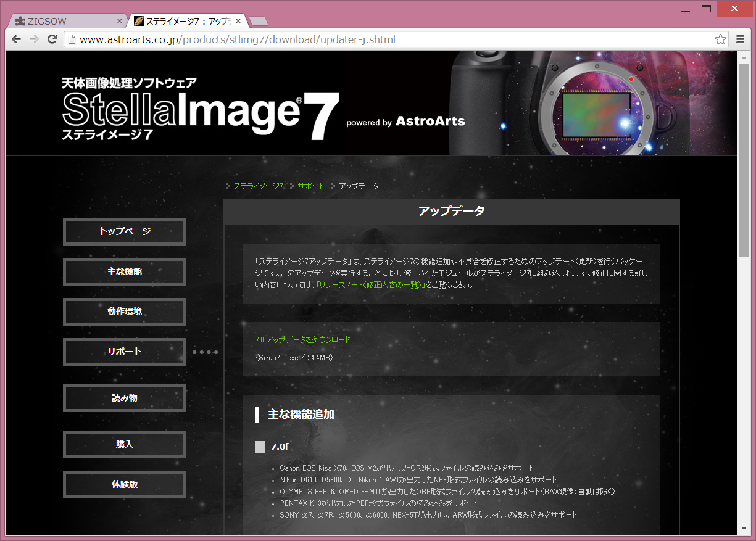
Task: Open the 購入 menu button
Action: [x=125, y=444]
